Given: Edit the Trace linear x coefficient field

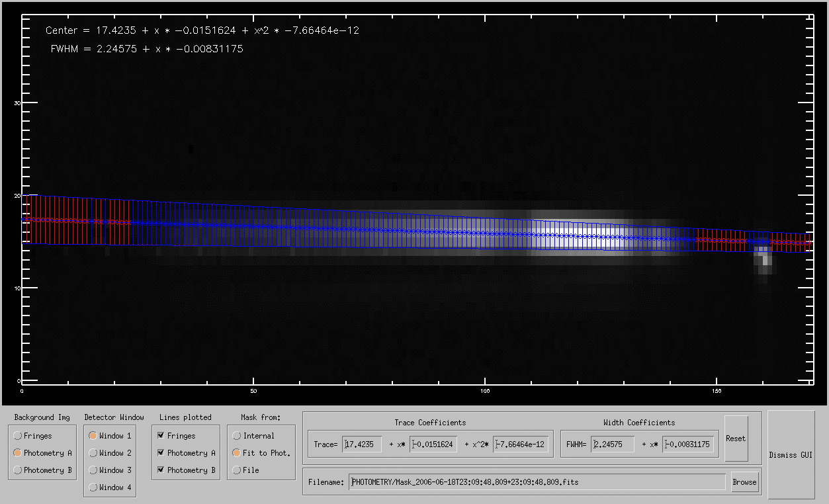Looking at the screenshot, I should coord(433,444).
